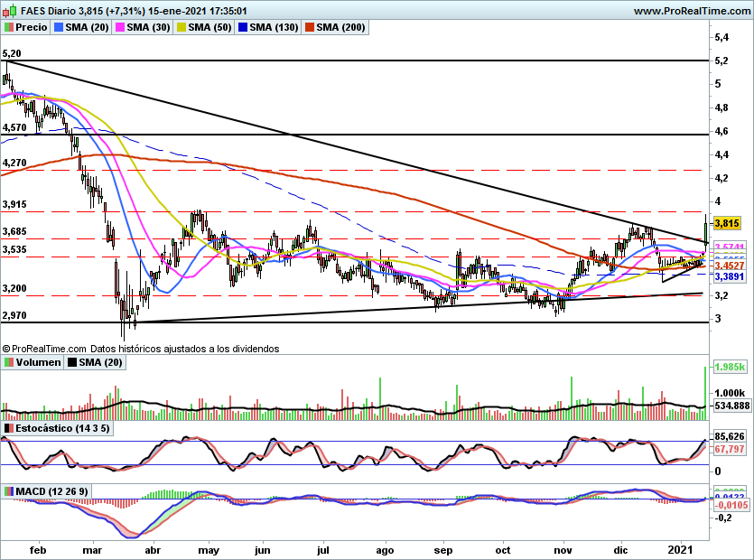Click the MACD (12 26 9) label
754x560 pixels.
[x=52, y=491]
